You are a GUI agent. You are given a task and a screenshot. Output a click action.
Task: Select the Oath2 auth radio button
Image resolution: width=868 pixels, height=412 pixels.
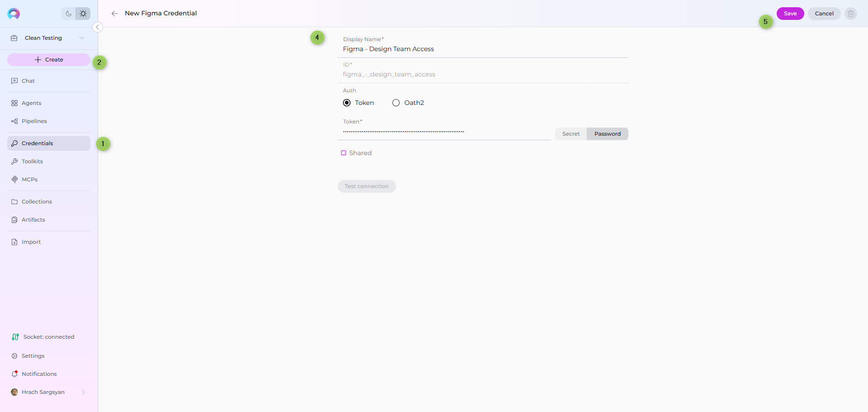click(396, 103)
